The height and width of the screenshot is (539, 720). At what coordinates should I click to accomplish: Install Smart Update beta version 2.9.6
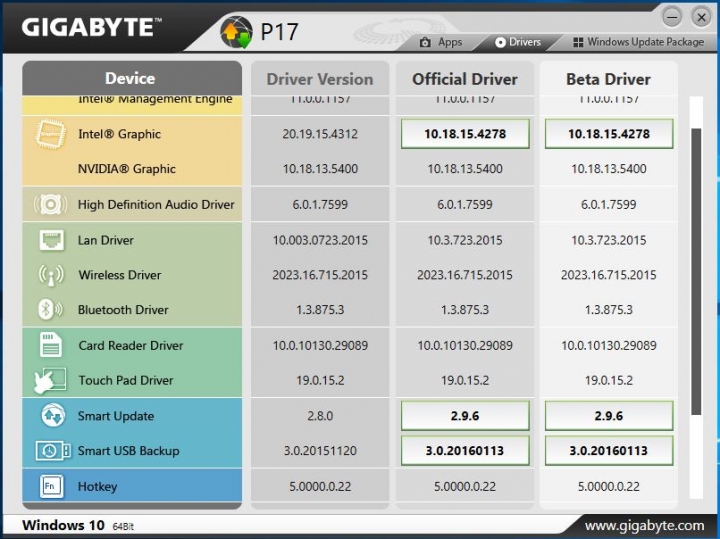pos(609,415)
